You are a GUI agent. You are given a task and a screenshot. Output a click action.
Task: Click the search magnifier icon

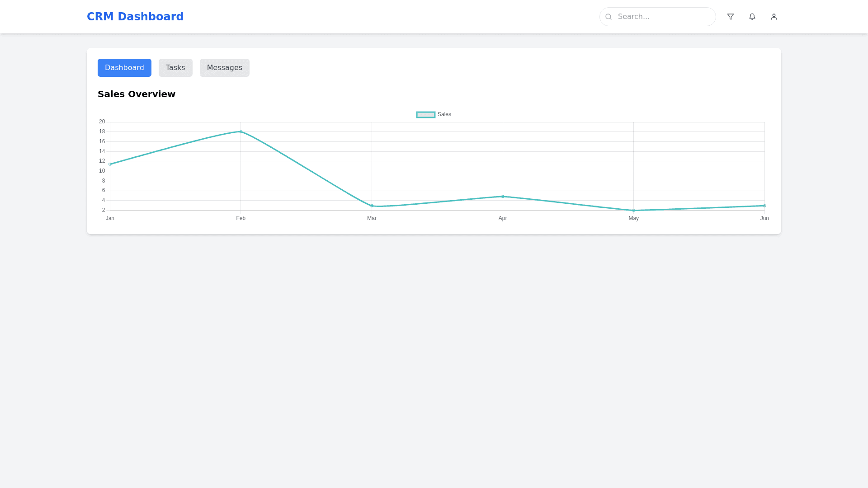click(x=609, y=17)
